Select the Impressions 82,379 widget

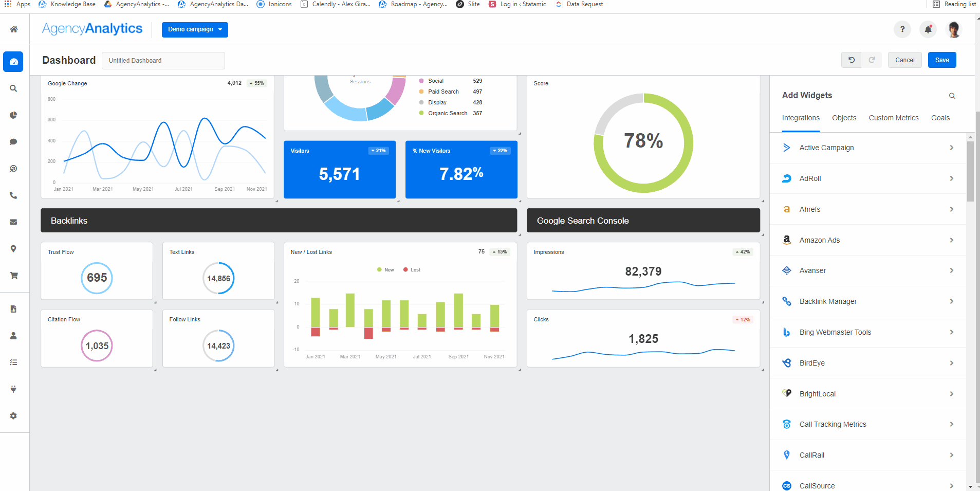643,271
